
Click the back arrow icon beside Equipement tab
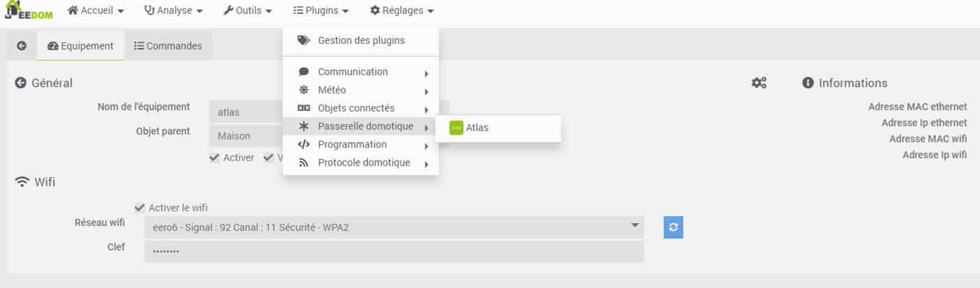coord(22,45)
